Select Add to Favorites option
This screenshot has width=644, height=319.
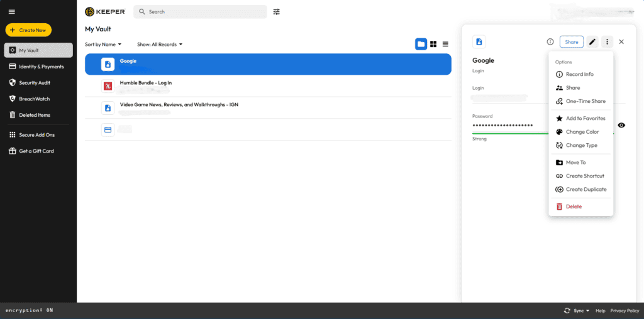pyautogui.click(x=580, y=119)
